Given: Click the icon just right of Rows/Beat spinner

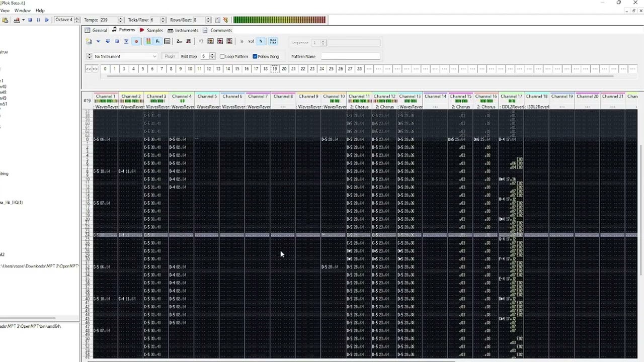Looking at the screenshot, I should 218,20.
